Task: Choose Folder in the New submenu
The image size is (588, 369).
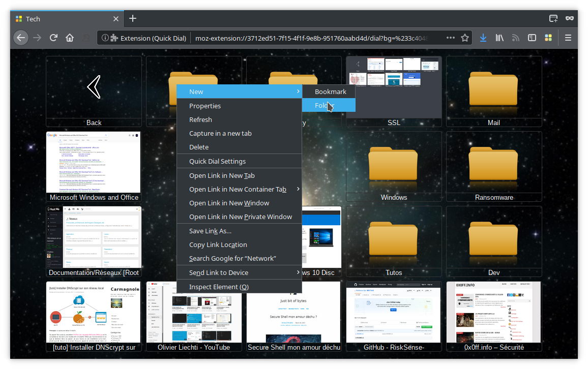Action: [328, 105]
